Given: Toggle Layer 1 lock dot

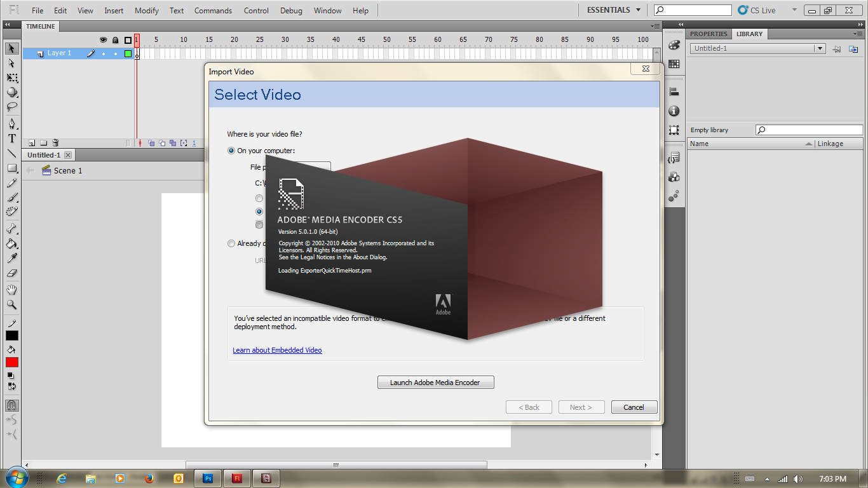Looking at the screenshot, I should [x=116, y=54].
